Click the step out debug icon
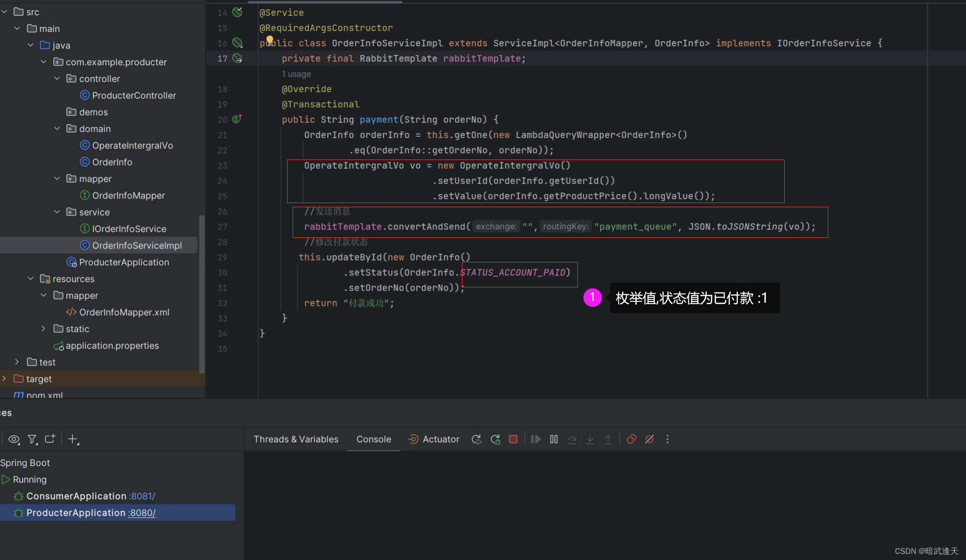966x560 pixels. pos(608,439)
